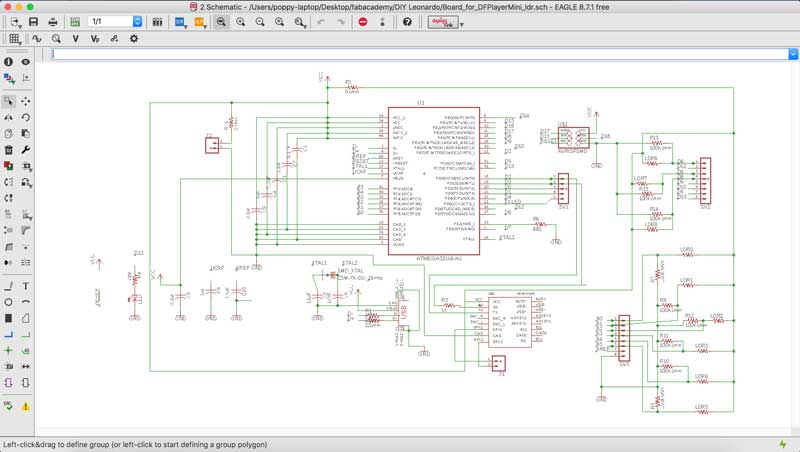800x452 pixels.
Task: Click the Redraw magnifier icon
Action: point(280,22)
